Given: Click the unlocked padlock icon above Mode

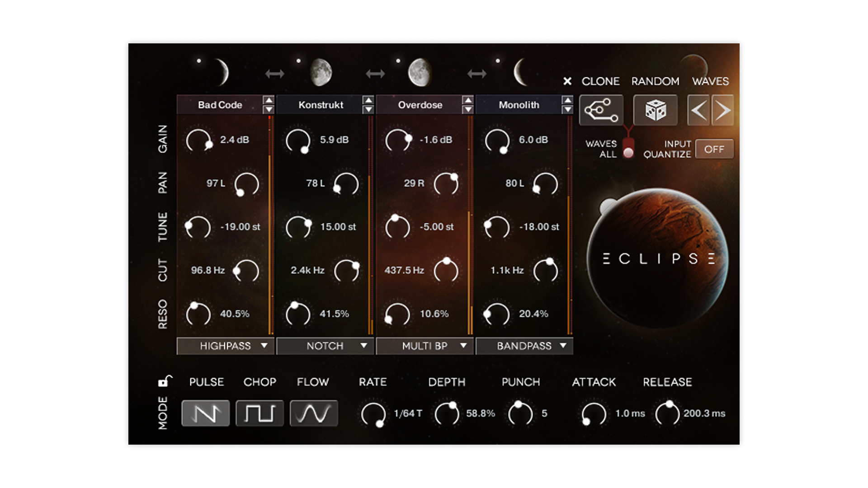Looking at the screenshot, I should 165,381.
